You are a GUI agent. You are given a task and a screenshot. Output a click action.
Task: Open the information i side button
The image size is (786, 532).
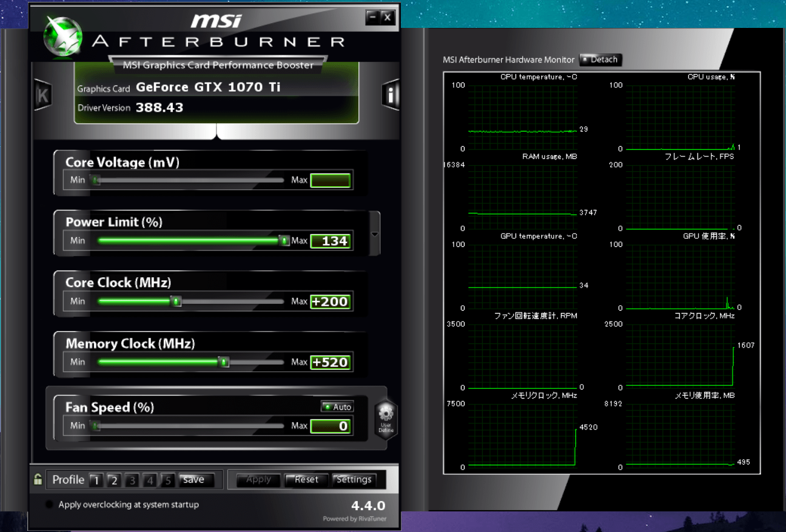point(391,95)
